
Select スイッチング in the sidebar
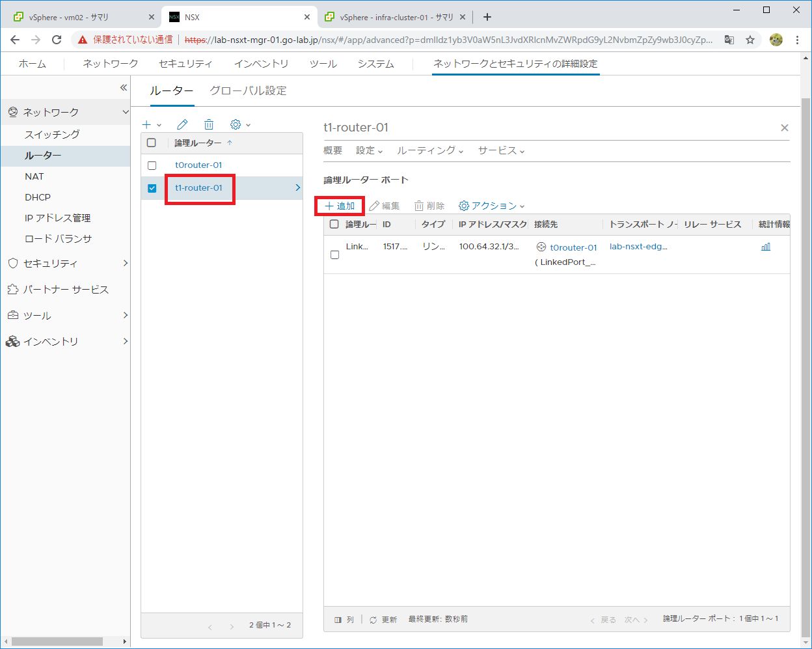[52, 134]
